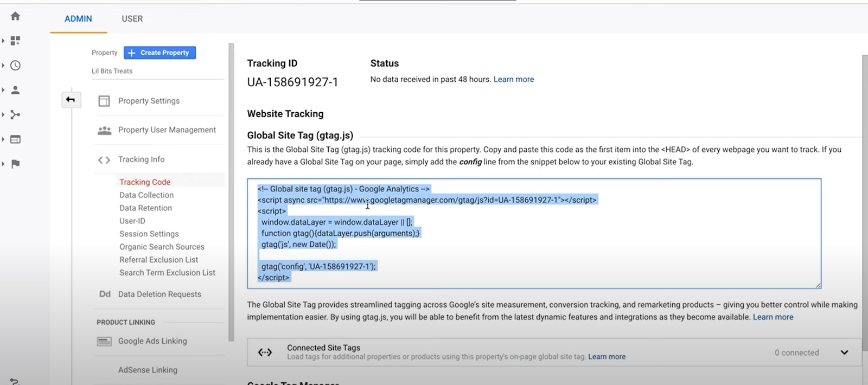Click Learn more next to Status message
This screenshot has height=385, width=868.
[x=513, y=79]
